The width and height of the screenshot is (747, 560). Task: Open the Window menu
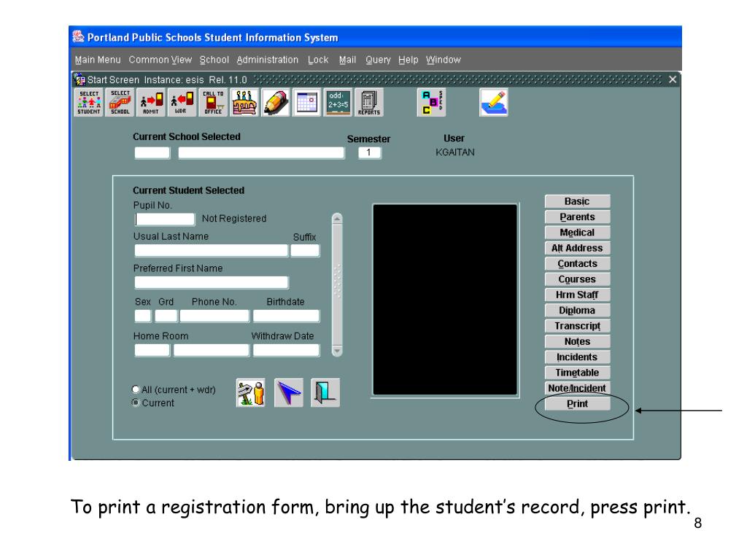click(x=443, y=60)
